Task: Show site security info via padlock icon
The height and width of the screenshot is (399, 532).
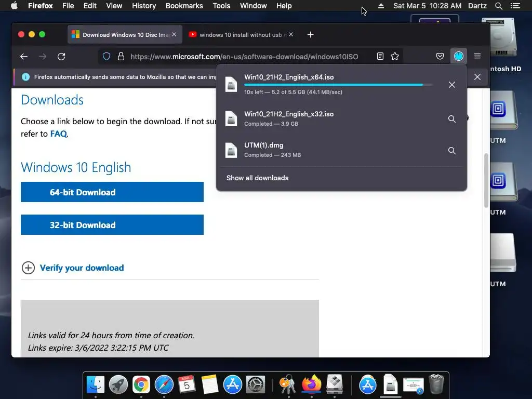Action: click(121, 56)
